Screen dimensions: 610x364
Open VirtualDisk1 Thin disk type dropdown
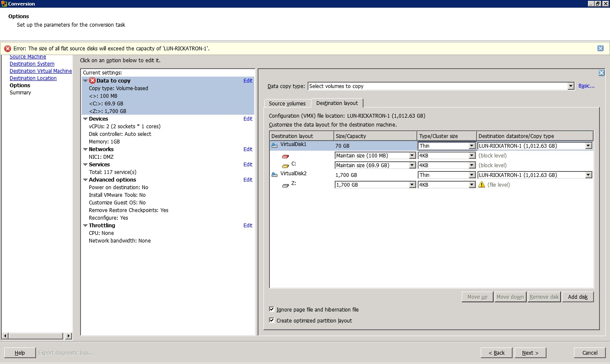click(x=471, y=146)
